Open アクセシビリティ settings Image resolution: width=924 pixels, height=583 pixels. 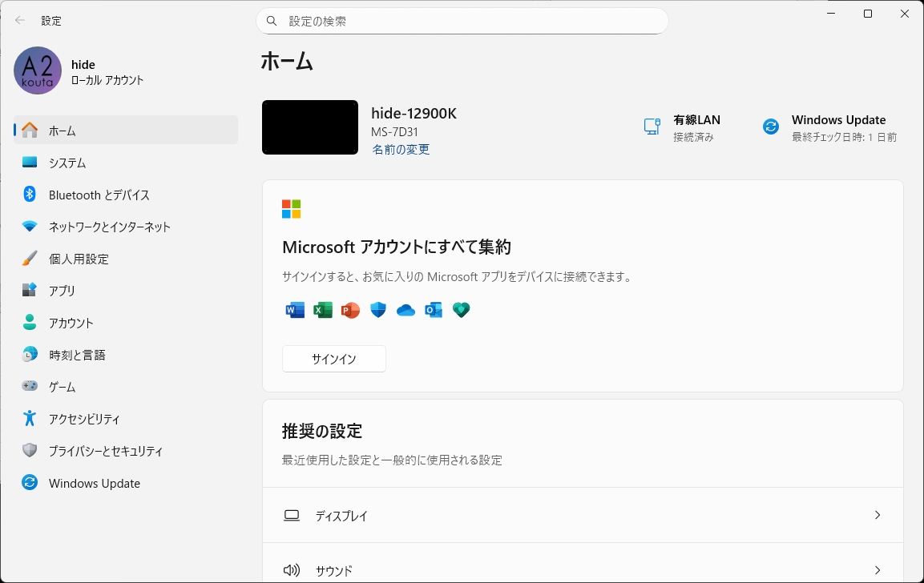[126, 419]
